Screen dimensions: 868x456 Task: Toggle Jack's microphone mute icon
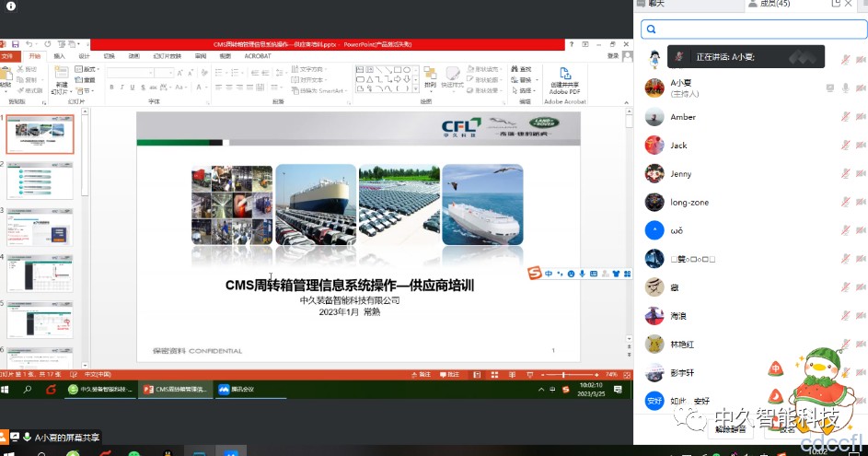pos(845,146)
